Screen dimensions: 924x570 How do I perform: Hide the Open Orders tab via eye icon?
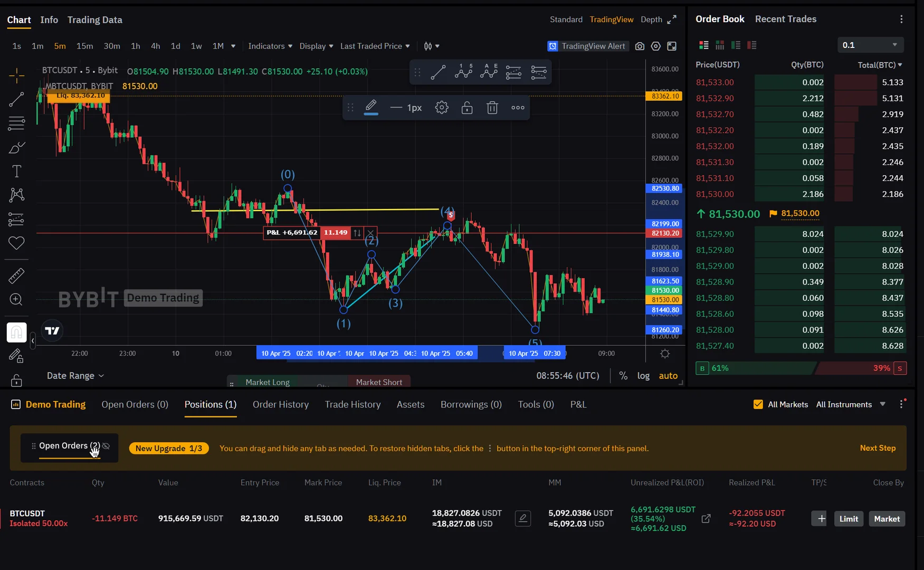106,446
